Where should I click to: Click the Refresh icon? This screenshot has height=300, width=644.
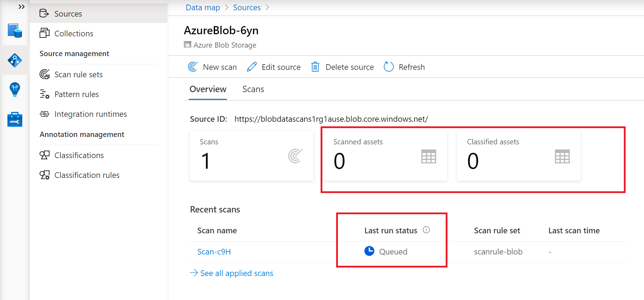point(388,67)
